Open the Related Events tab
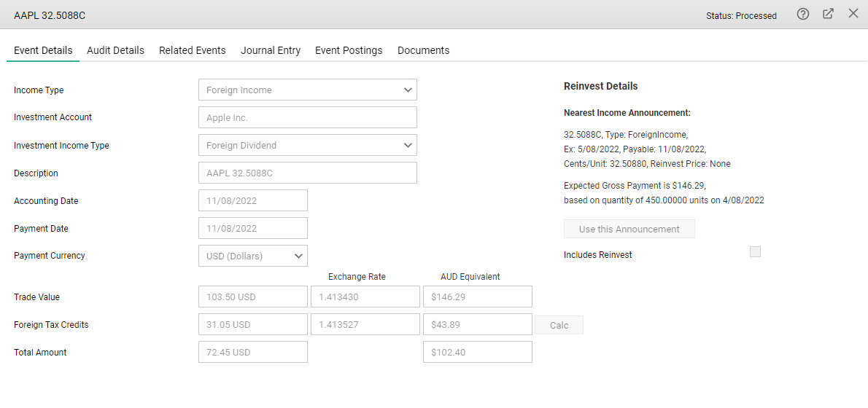 click(192, 50)
